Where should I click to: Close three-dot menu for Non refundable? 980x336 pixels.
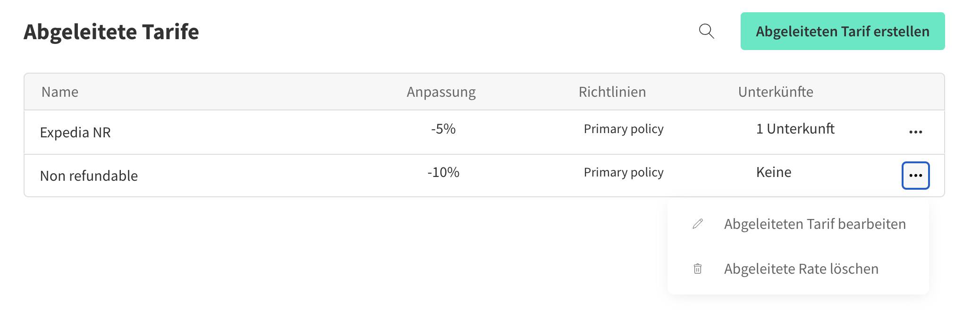coord(915,176)
